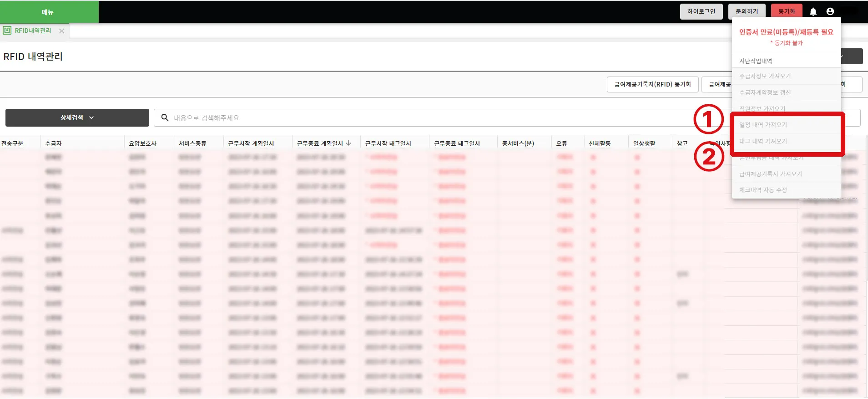Screen dimensions: 868x399
Task: Click the 근무종료 계획일시 column header
Action: (320, 143)
